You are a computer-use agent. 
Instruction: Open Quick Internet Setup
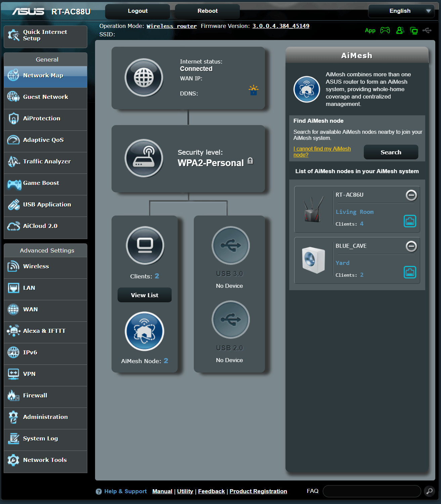(x=45, y=37)
